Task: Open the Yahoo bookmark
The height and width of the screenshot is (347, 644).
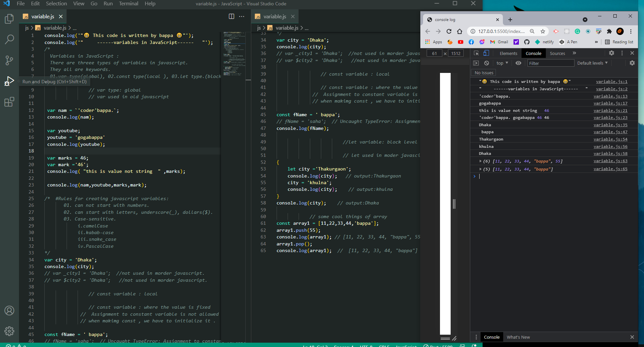Action: point(516,42)
